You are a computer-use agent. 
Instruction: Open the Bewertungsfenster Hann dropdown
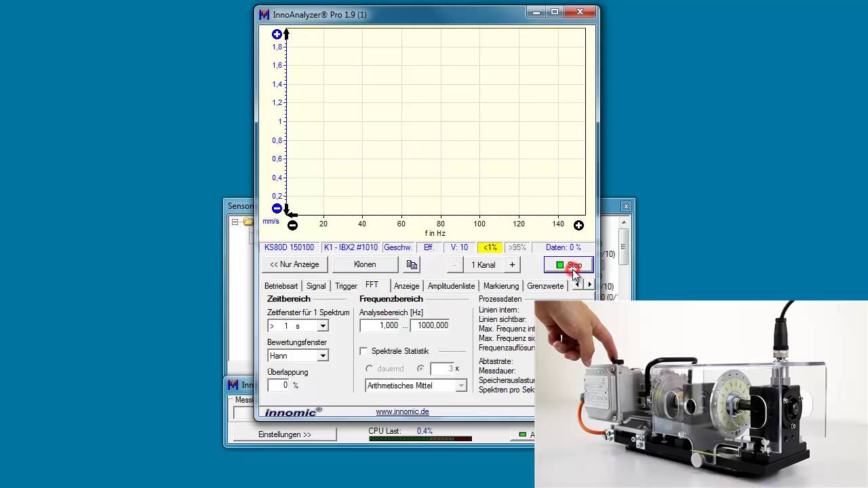(323, 356)
